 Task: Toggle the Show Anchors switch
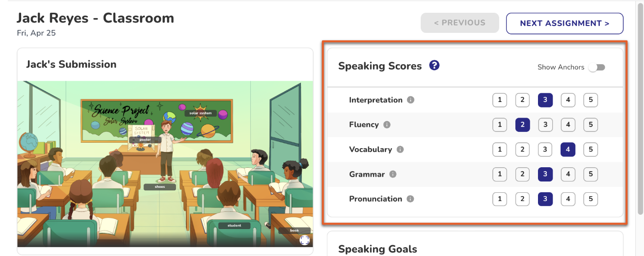pos(597,67)
